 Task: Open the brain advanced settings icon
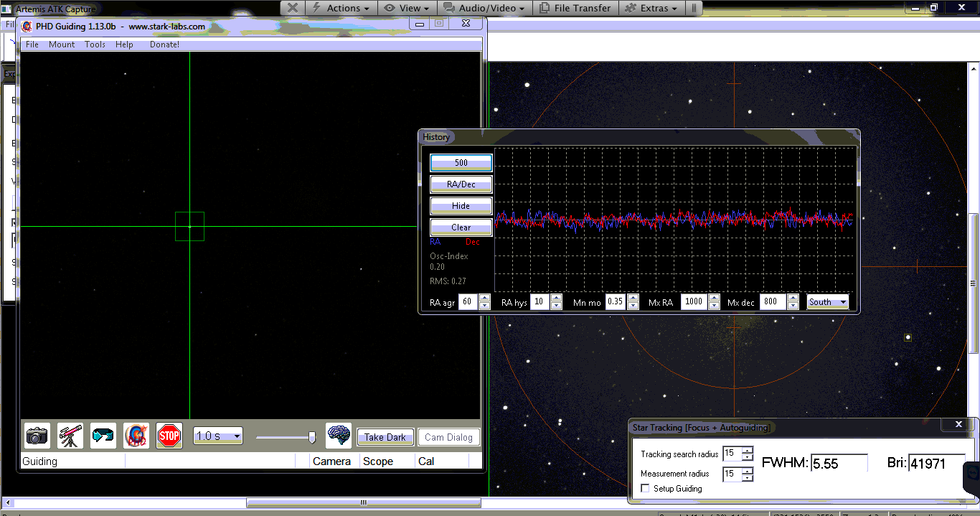tap(339, 436)
